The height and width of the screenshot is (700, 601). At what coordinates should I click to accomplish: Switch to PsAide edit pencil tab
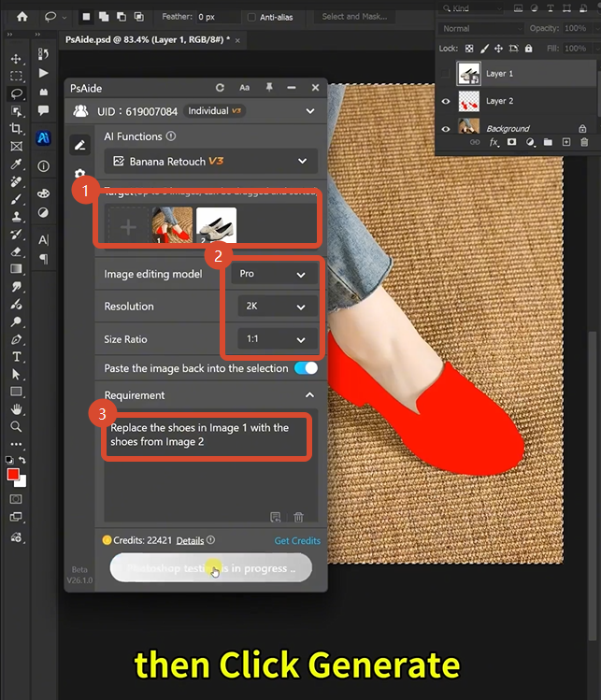tap(80, 145)
